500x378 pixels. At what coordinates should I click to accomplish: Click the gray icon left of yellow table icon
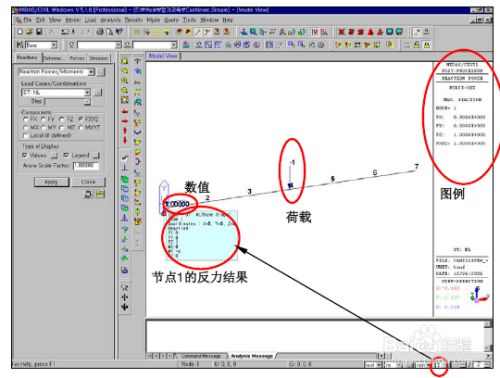(88, 194)
